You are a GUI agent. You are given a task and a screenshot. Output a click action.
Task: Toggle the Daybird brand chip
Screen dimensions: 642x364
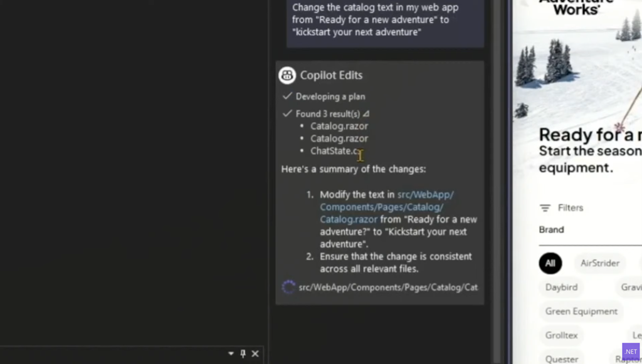point(561,287)
